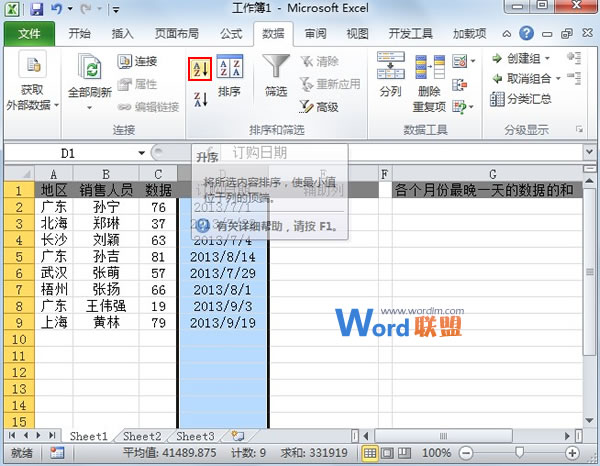The image size is (600, 466).
Task: Open the Ungroup (取消组合) dropdown arrow
Action: [x=558, y=78]
